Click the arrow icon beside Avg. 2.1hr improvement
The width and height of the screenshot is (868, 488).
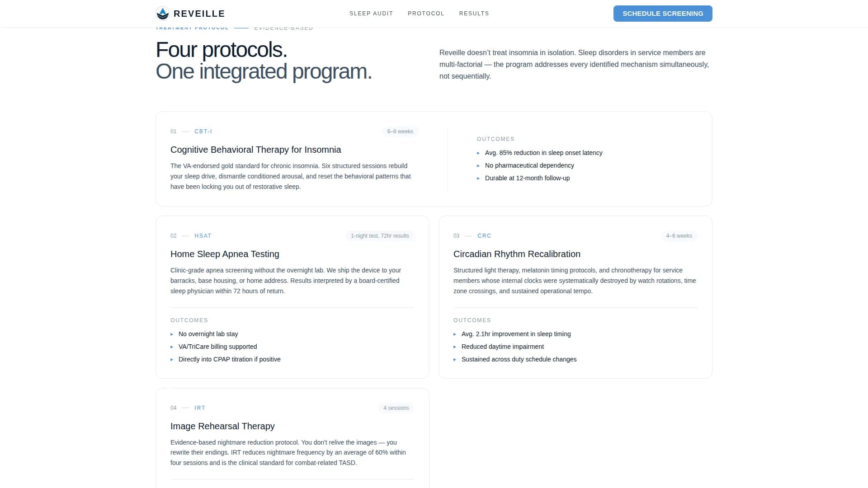(455, 334)
